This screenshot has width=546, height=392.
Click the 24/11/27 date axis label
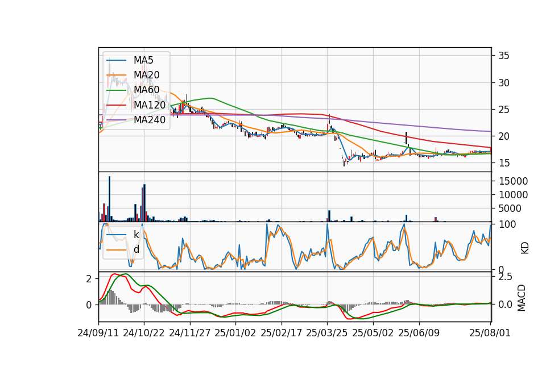click(x=190, y=333)
